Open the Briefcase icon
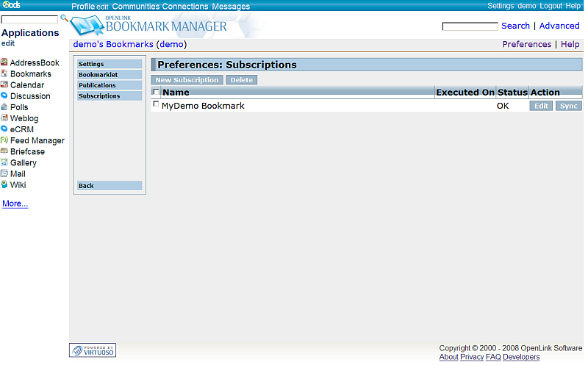 tap(4, 151)
